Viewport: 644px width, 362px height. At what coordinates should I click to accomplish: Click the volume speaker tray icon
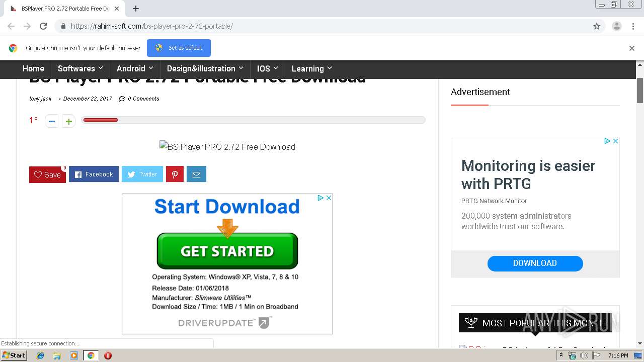(x=584, y=355)
